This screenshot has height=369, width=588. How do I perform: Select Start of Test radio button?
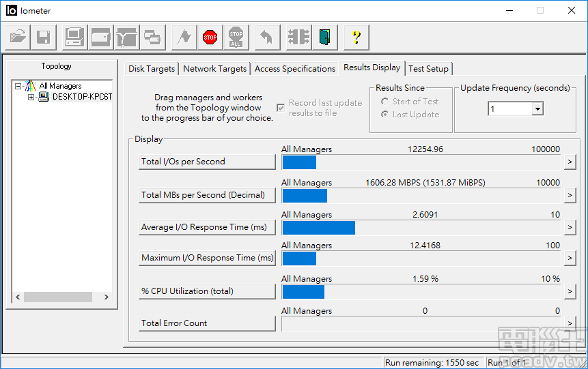(384, 102)
